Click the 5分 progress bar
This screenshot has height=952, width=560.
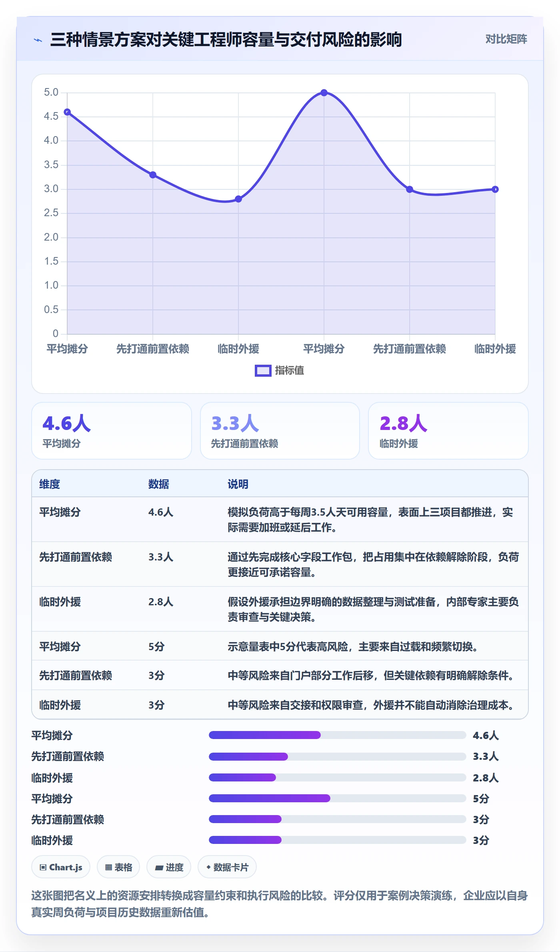tap(337, 798)
